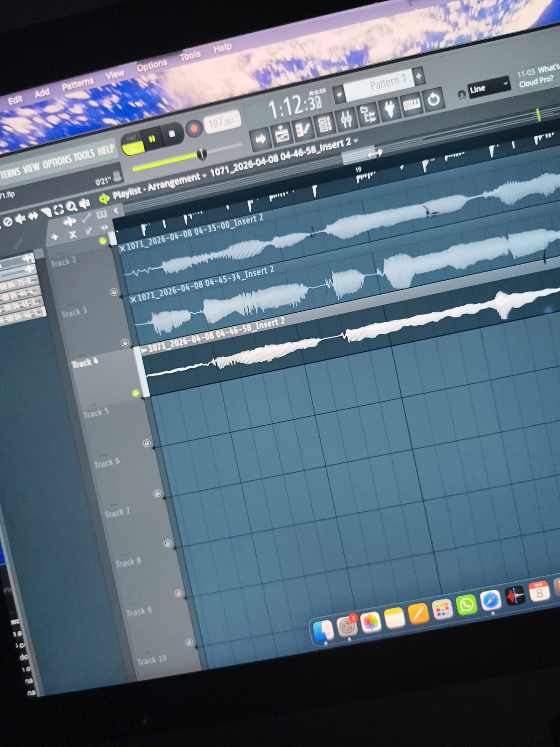Open the Piano roll view icon

[x=302, y=129]
